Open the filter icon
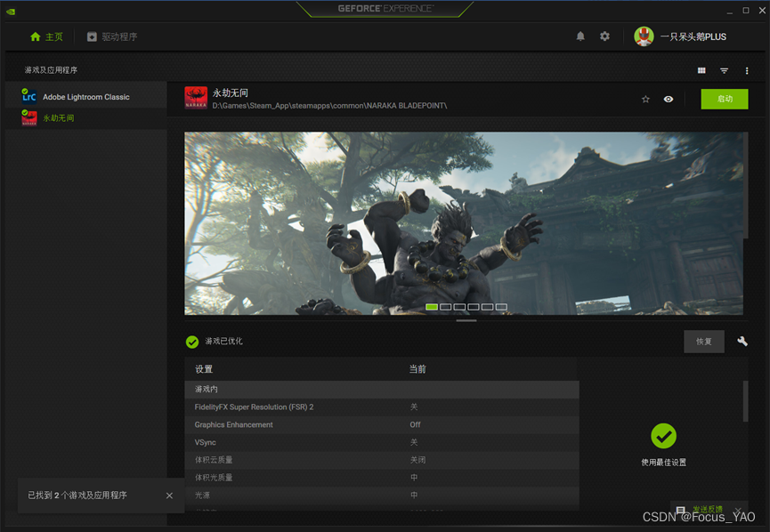Image resolution: width=770 pixels, height=532 pixels. click(724, 70)
